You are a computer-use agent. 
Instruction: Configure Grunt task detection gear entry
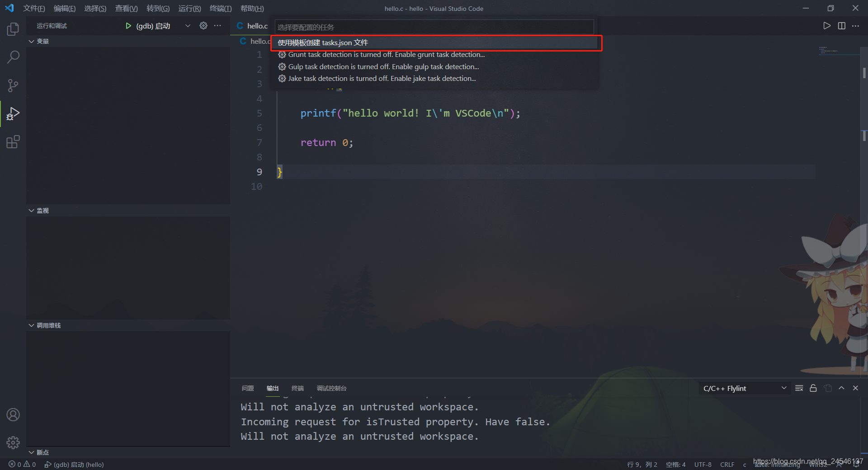pos(282,55)
